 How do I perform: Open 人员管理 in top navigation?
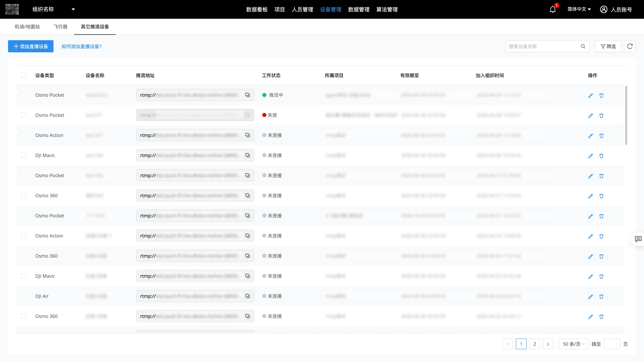point(303,9)
